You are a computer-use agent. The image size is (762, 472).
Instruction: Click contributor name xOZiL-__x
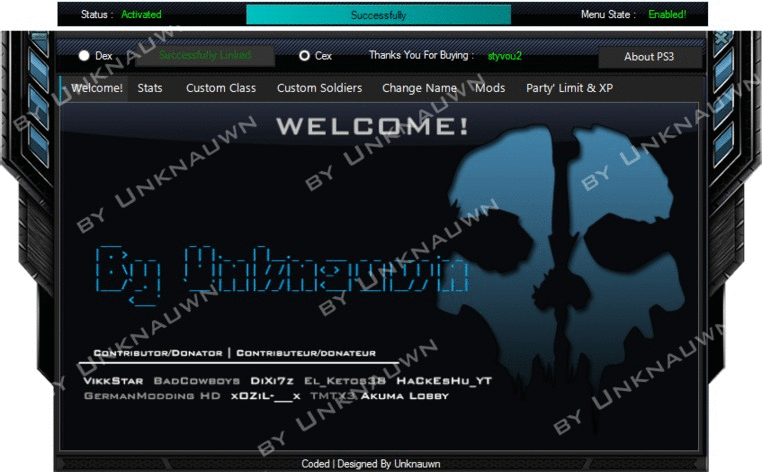point(266,396)
